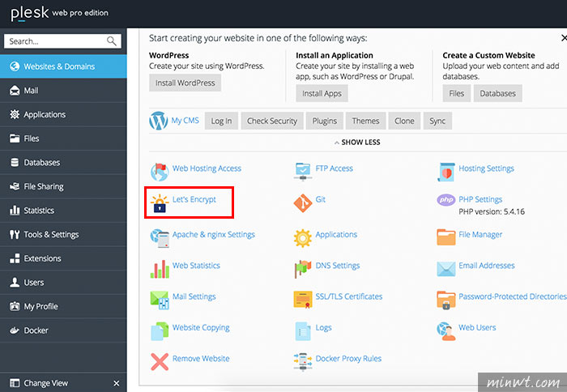The image size is (567, 392).
Task: Open the My CMS link
Action: click(185, 121)
